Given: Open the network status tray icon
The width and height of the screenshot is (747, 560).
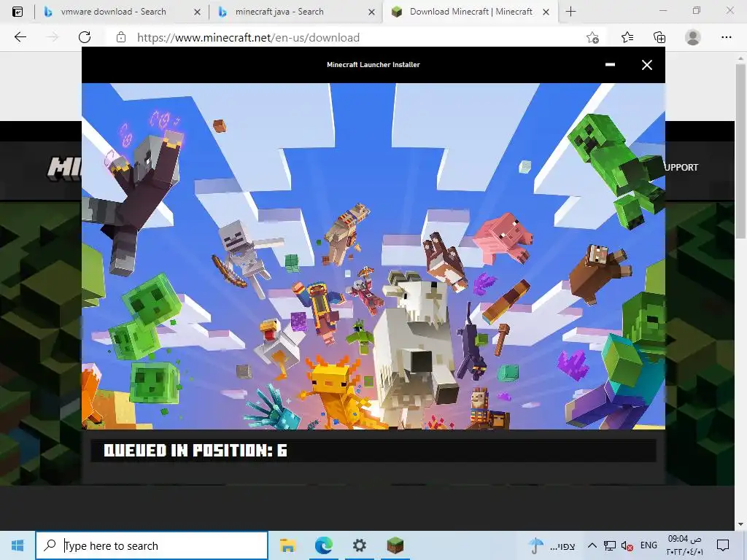Looking at the screenshot, I should tap(609, 545).
